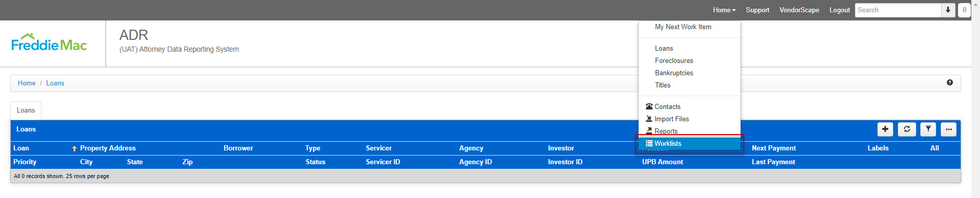Switch to the Loans tab
The height and width of the screenshot is (198, 980).
coord(26,111)
